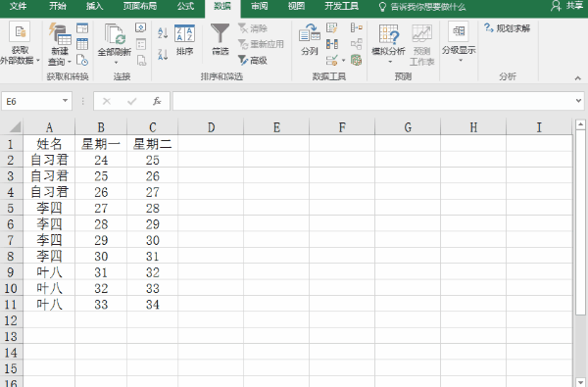Click cell A2 containing 自习君
Image resolution: width=588 pixels, height=387 pixels.
coord(49,160)
